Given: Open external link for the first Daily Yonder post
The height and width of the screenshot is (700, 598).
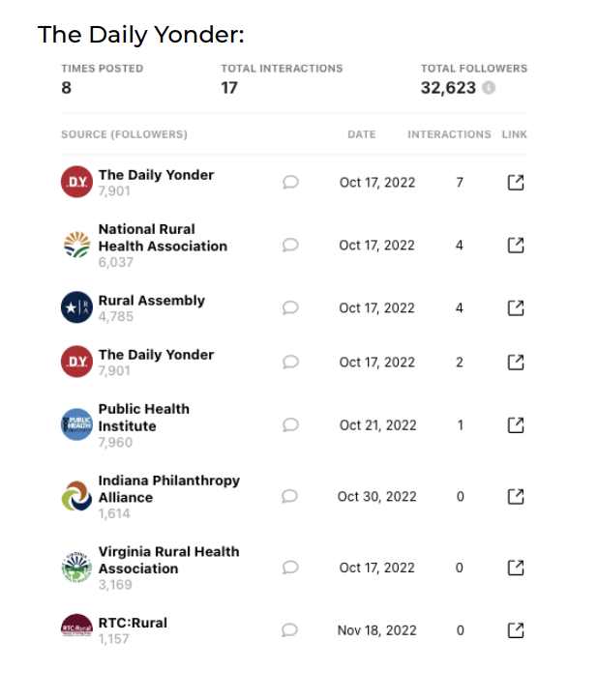Looking at the screenshot, I should point(516,183).
